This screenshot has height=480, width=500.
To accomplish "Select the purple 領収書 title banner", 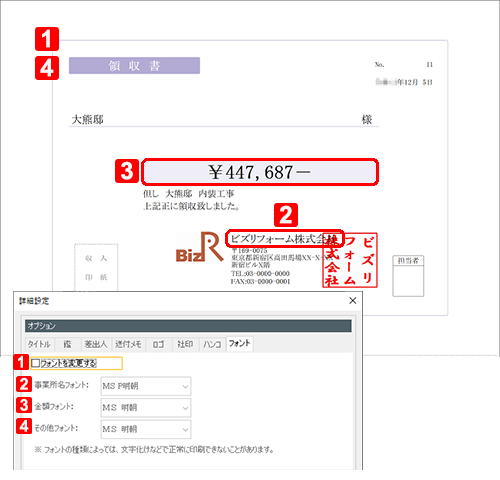I will point(134,65).
